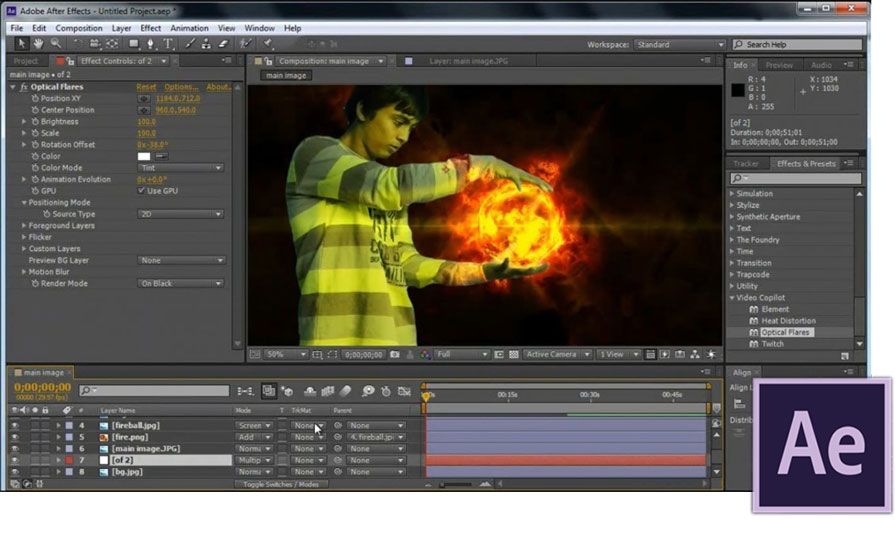Image resolution: width=895 pixels, height=550 pixels.
Task: Click the Optical Flares white Color swatch
Action: click(144, 156)
